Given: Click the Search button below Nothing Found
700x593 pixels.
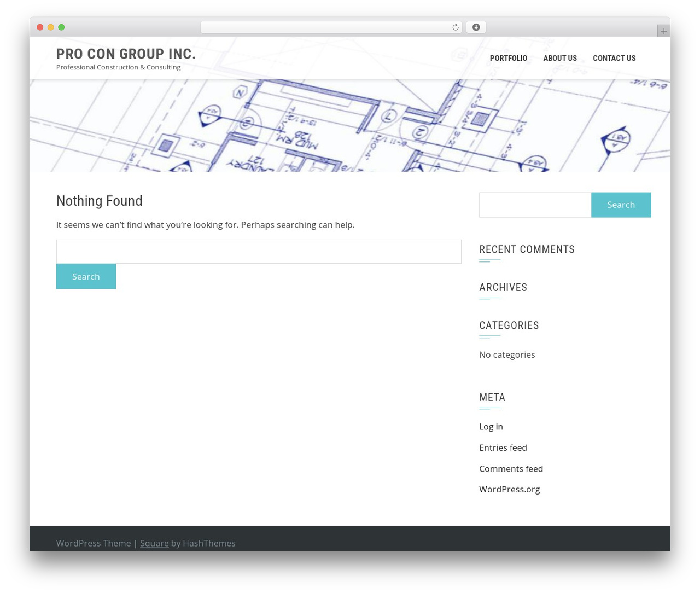Looking at the screenshot, I should (86, 276).
